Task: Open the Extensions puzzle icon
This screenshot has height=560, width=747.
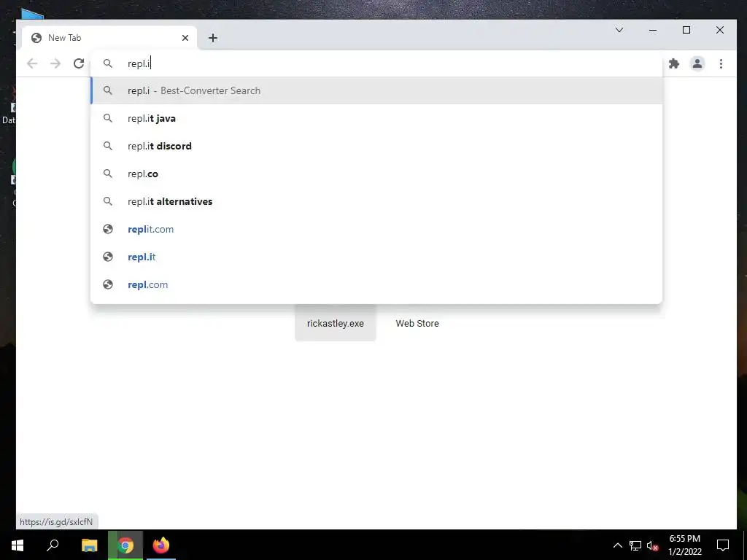Action: coord(673,63)
